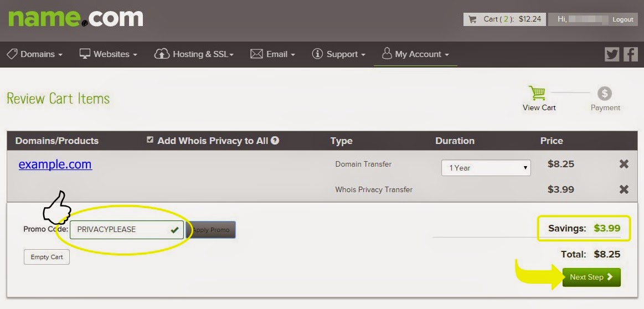Click the Hosting cloud icon
This screenshot has width=644, height=309.
pos(162,54)
